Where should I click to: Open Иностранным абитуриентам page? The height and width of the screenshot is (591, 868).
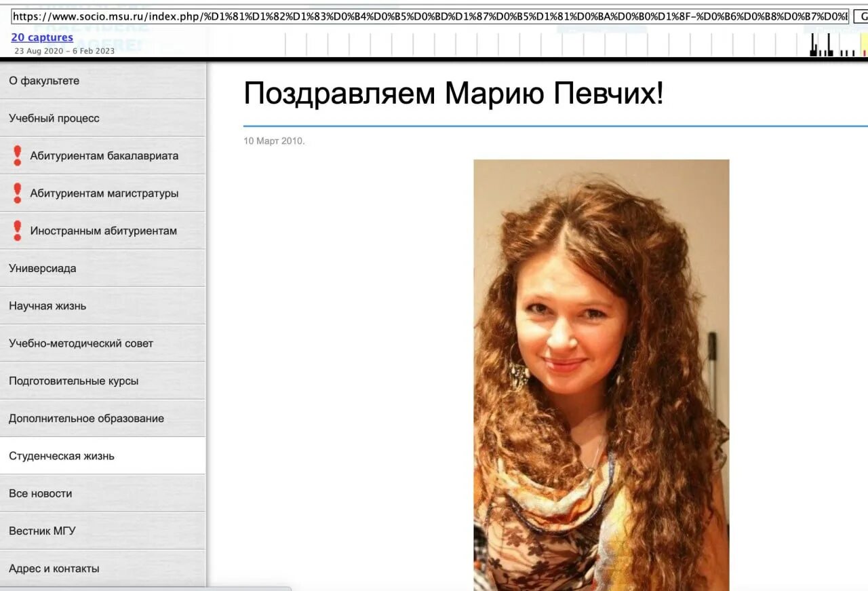tap(102, 231)
